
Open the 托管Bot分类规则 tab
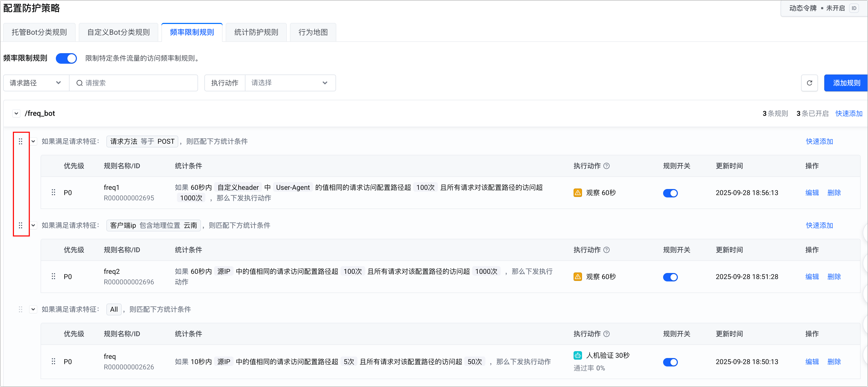coord(39,32)
